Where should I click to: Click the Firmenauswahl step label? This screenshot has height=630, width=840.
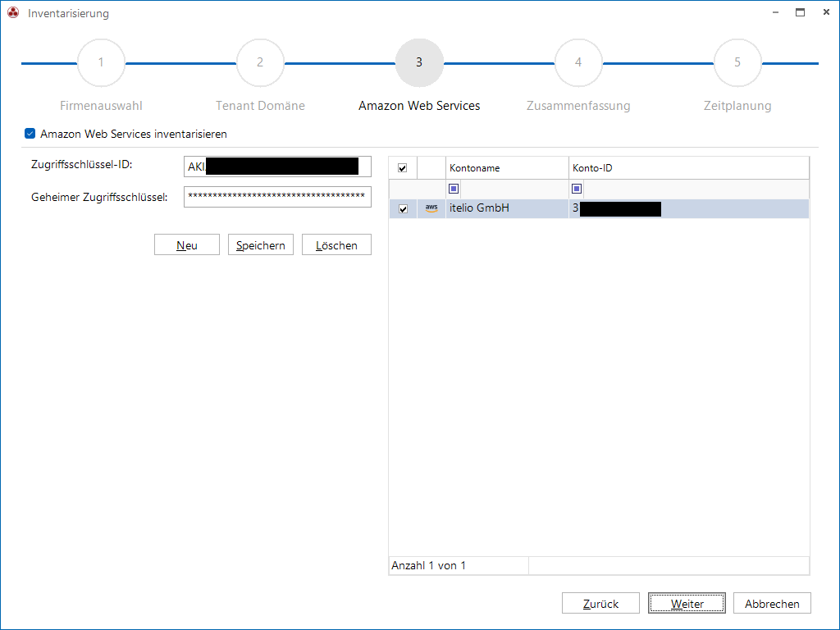(101, 106)
